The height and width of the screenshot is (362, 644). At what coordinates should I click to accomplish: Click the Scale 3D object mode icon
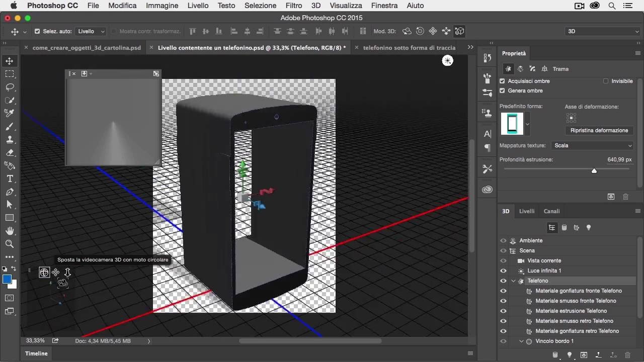[x=459, y=31]
